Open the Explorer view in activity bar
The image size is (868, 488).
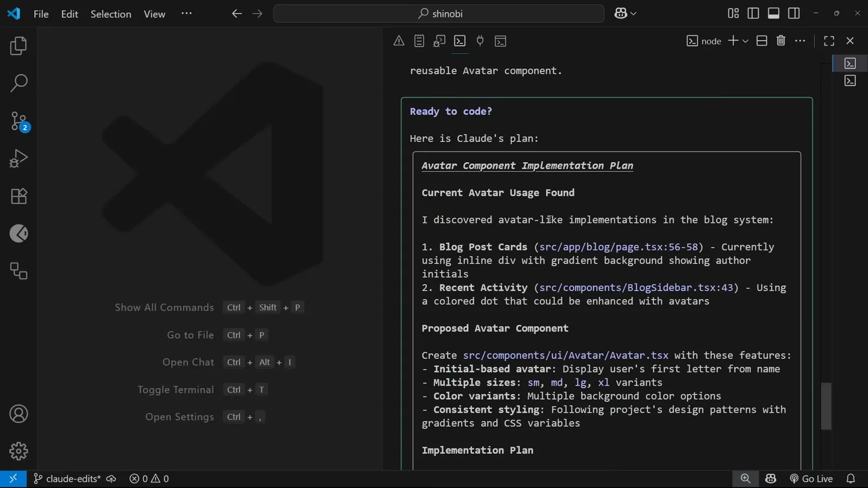18,46
